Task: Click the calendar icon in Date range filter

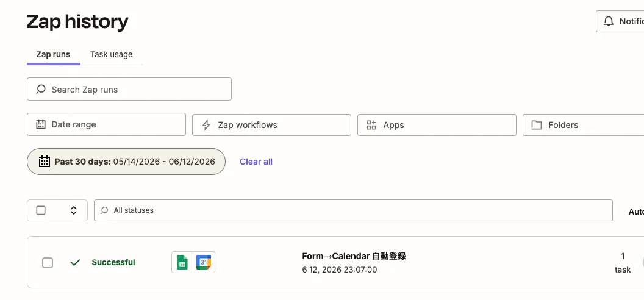Action: (x=41, y=124)
